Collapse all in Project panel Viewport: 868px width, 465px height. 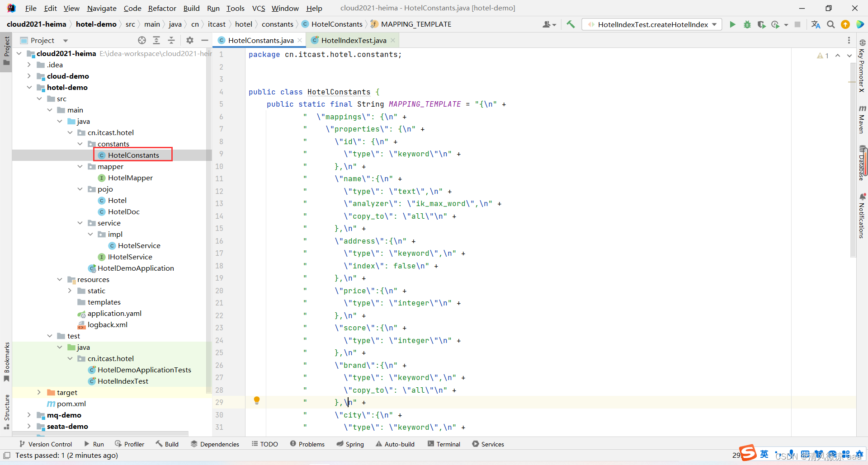click(x=171, y=40)
